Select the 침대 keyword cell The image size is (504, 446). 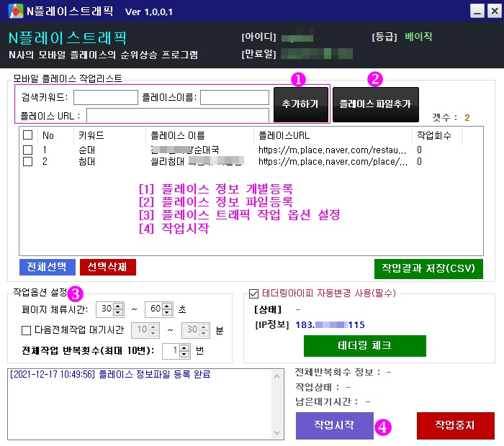click(87, 162)
